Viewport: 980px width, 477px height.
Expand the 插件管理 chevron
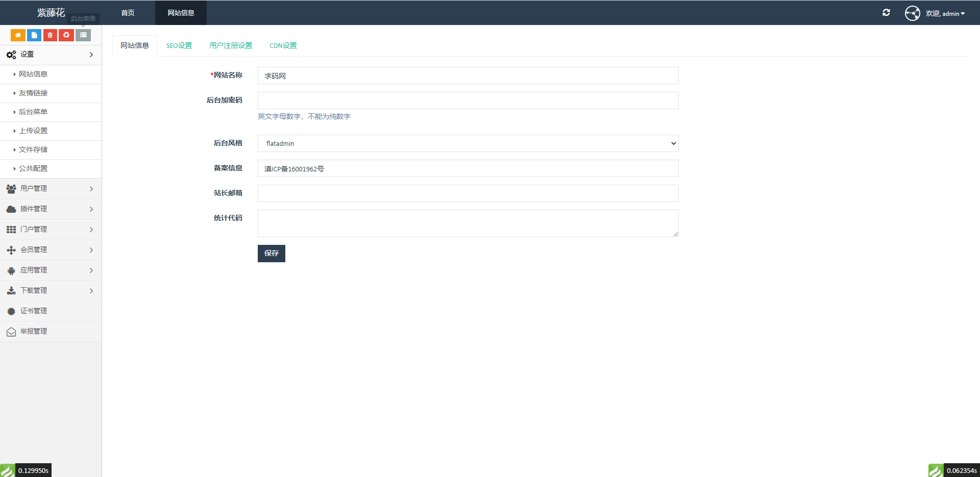[91, 209]
